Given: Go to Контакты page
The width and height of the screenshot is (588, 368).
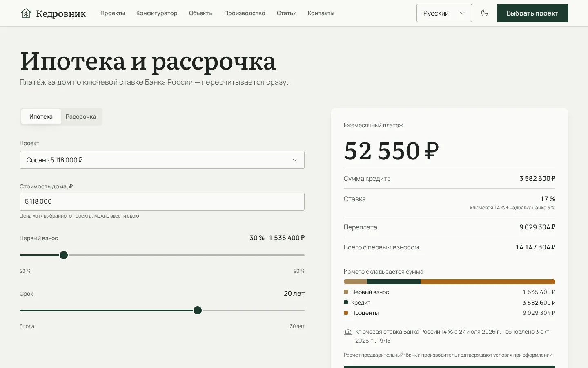Looking at the screenshot, I should pos(321,13).
